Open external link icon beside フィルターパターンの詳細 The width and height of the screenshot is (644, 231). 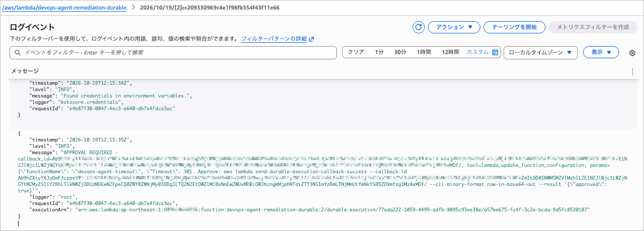(x=311, y=39)
